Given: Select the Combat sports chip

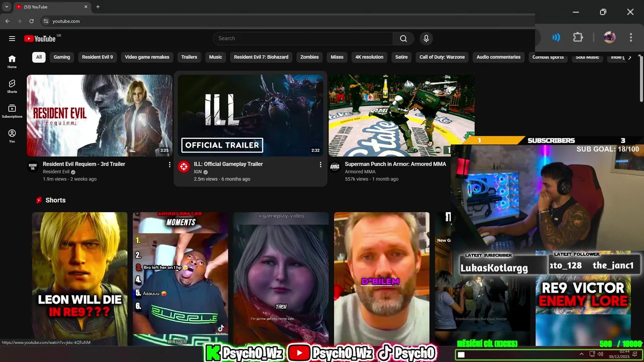Looking at the screenshot, I should point(548,57).
